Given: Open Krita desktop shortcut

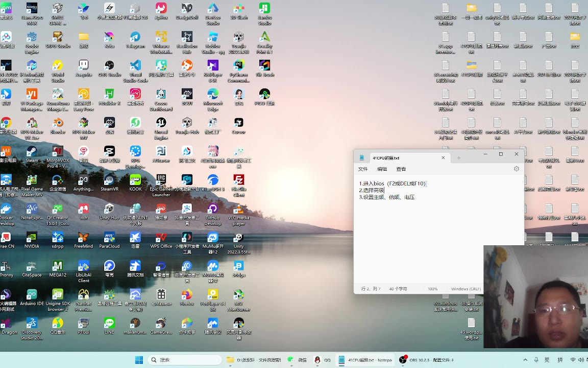Looking at the screenshot, I should (x=109, y=40).
